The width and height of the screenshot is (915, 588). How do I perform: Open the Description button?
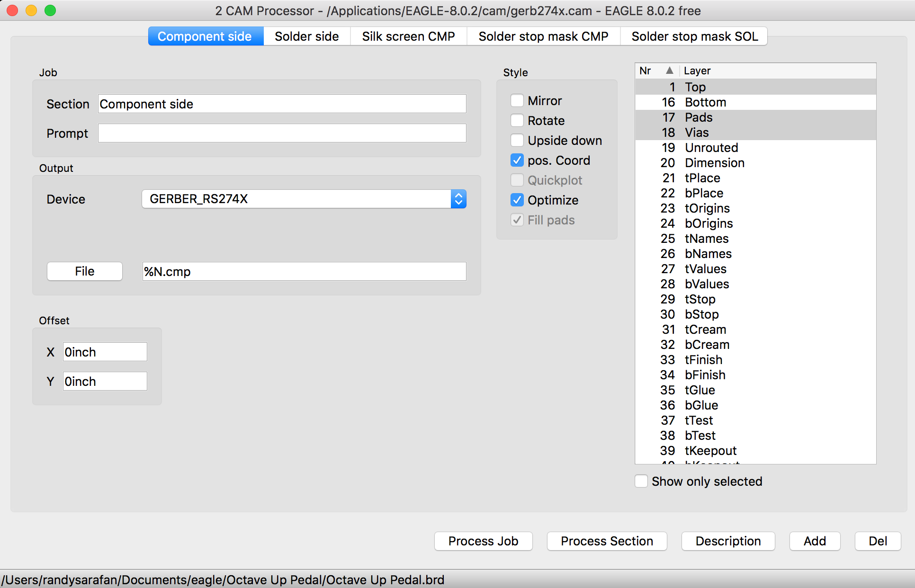[728, 541]
